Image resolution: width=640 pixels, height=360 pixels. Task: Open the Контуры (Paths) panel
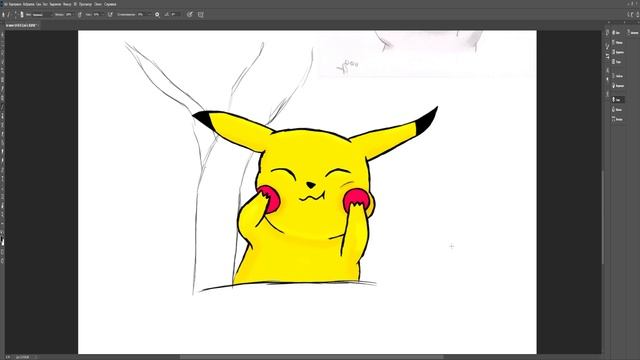point(618,119)
